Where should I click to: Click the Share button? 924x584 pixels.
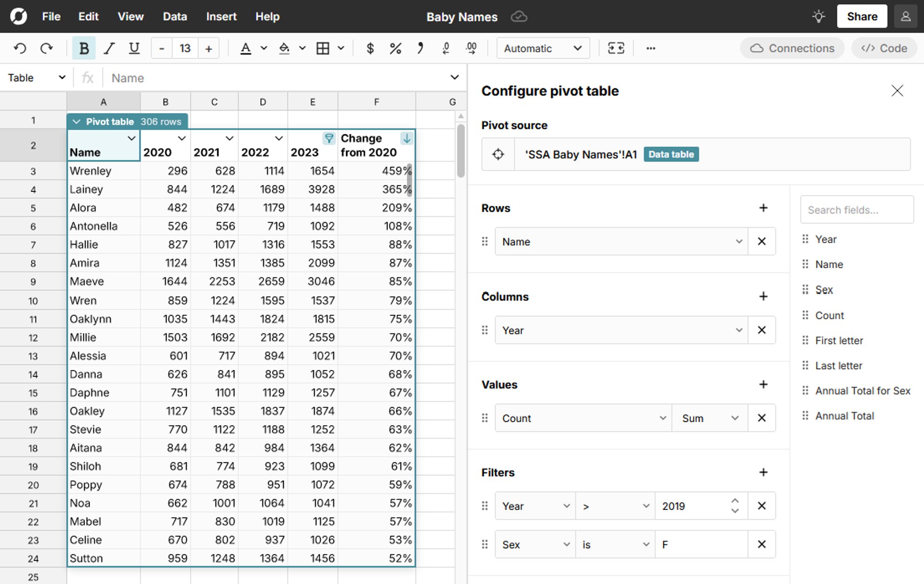pos(862,16)
